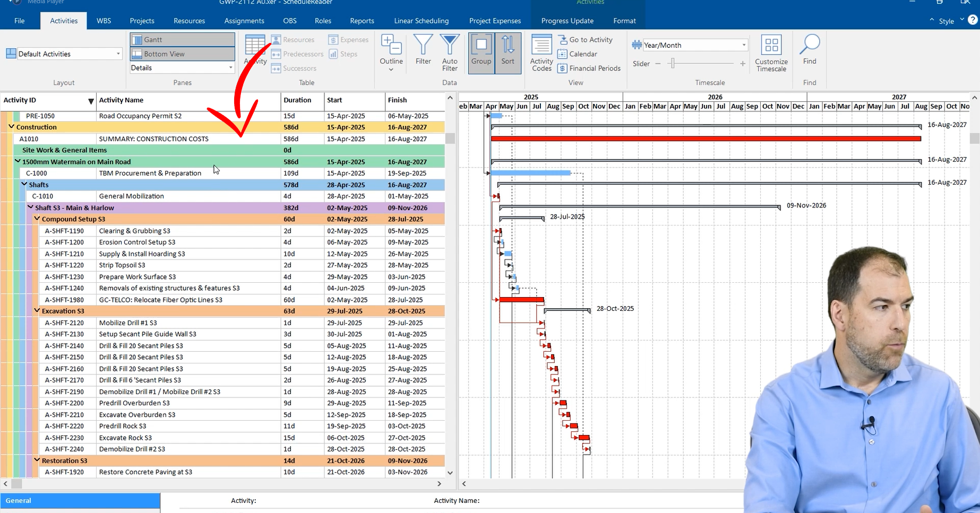
Task: Click the Bottom View button
Action: (x=182, y=54)
